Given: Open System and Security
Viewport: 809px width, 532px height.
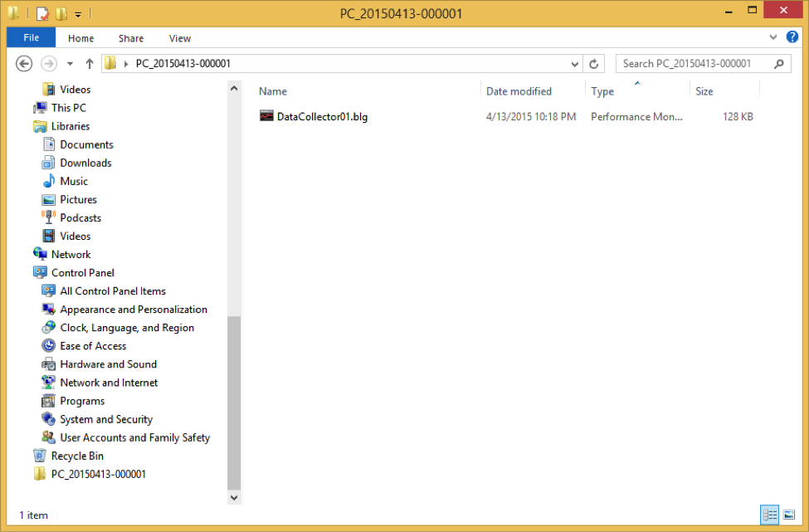Looking at the screenshot, I should point(106,419).
